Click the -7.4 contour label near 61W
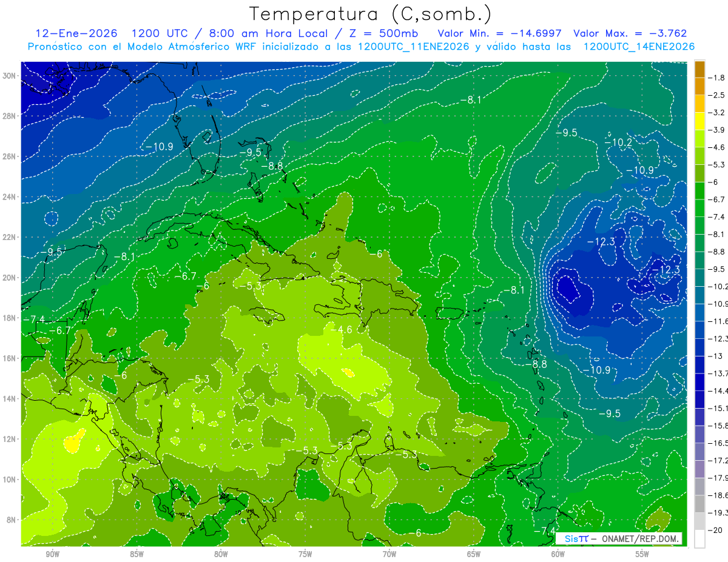Image resolution: width=728 pixels, height=562 pixels. click(544, 530)
